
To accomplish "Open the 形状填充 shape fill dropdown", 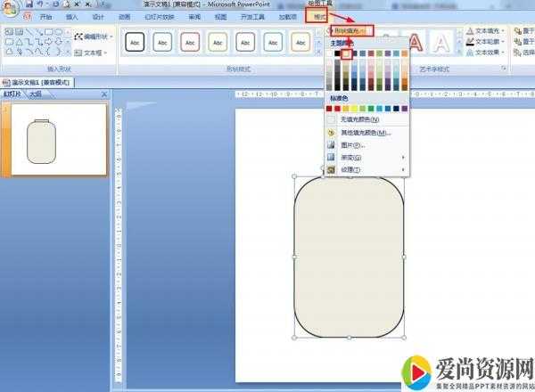I will pos(350,30).
